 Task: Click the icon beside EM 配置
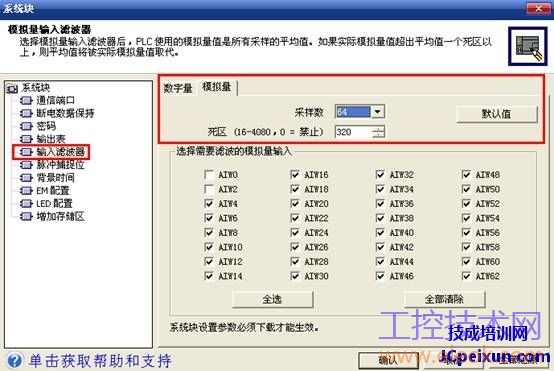(26, 191)
